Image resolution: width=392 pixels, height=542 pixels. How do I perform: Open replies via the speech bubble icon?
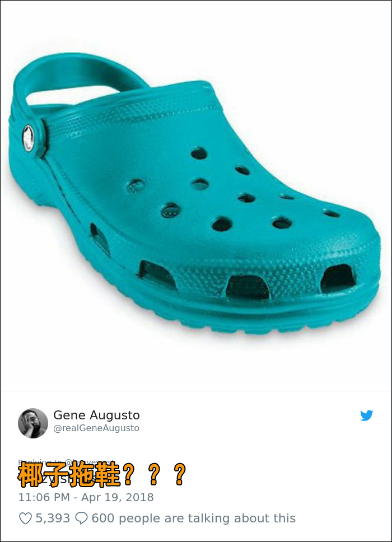81,518
